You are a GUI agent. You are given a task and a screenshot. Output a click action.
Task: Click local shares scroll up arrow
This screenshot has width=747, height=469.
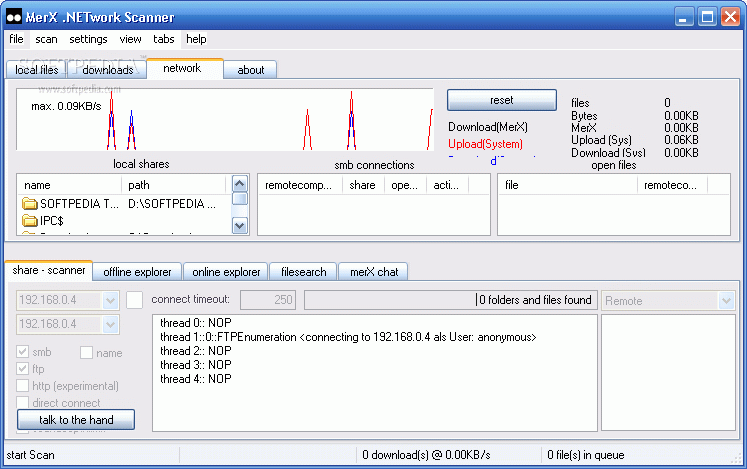(240, 184)
